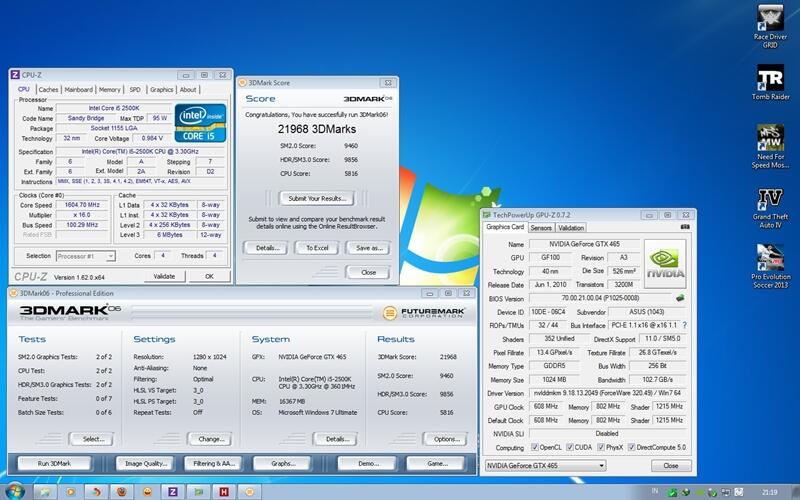
Task: Click the purple CPU-Z taskbar icon
Action: pyautogui.click(x=172, y=492)
